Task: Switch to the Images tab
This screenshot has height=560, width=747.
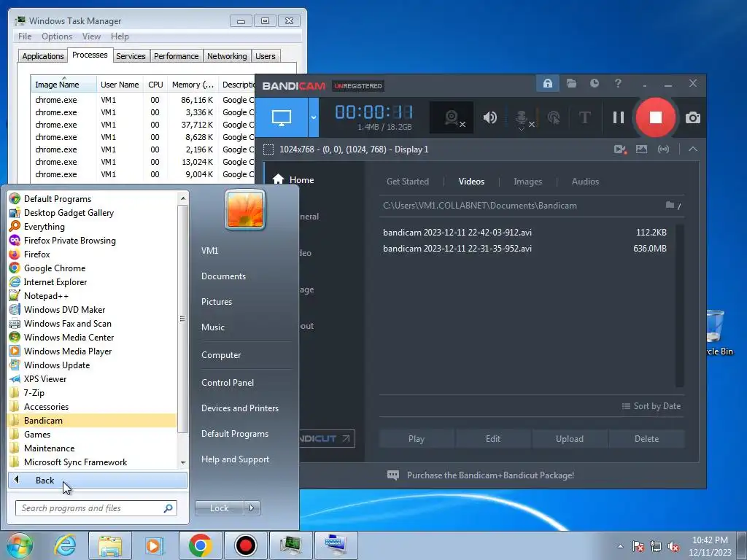Action: pos(527,182)
